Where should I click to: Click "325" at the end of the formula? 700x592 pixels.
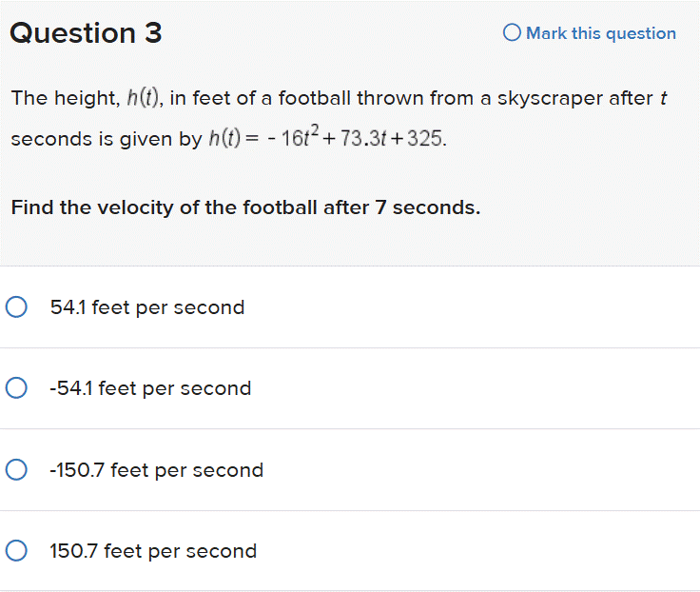pos(425,139)
